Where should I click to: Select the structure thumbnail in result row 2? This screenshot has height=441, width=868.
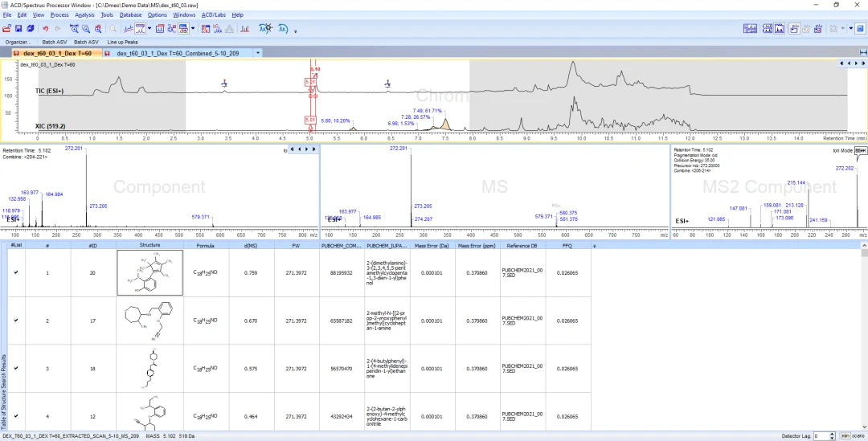(149, 321)
